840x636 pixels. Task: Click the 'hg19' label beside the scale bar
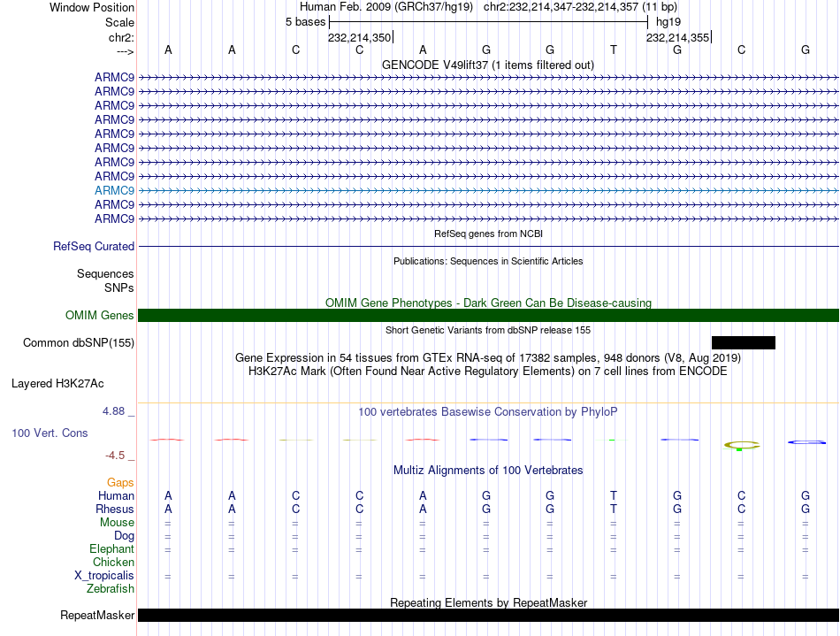click(x=668, y=22)
